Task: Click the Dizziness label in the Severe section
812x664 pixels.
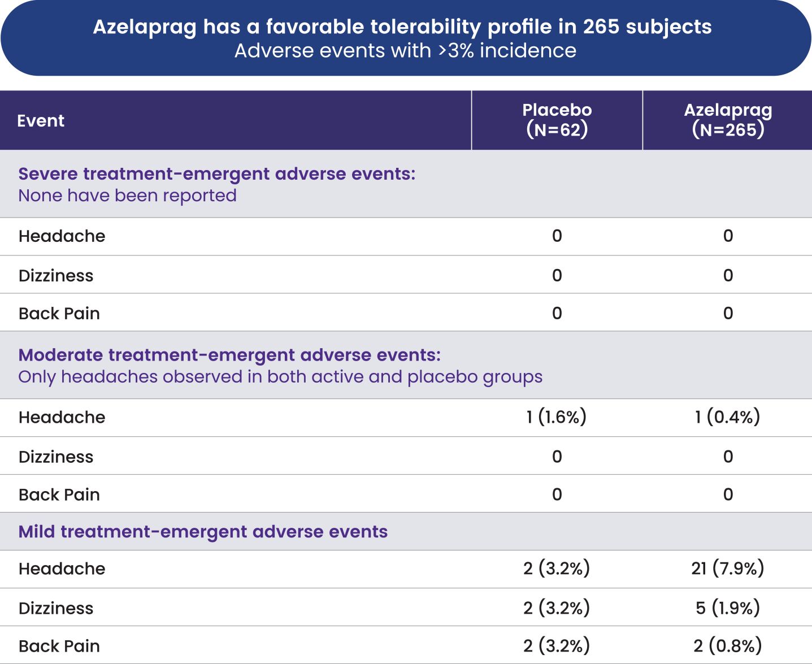Action: [56, 276]
